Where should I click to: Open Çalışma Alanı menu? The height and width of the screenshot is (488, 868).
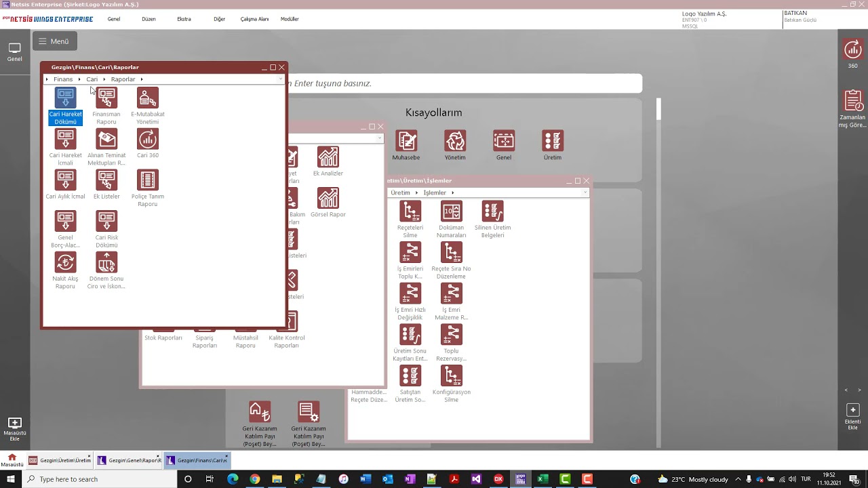point(254,19)
